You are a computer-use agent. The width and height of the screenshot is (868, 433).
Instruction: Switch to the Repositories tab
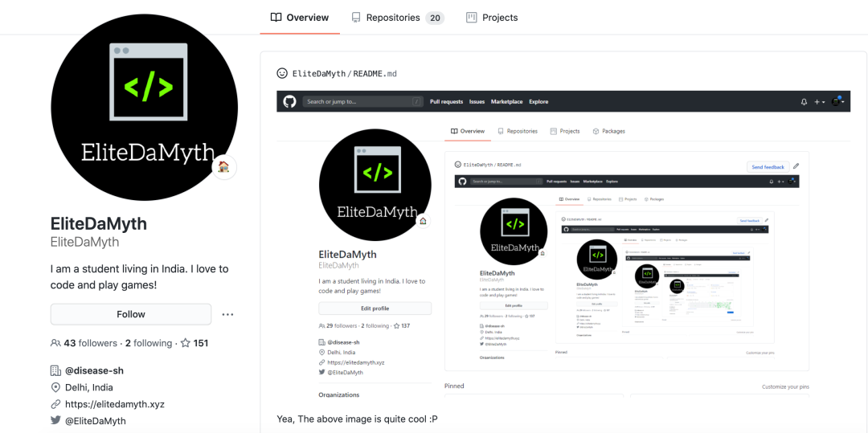(398, 18)
